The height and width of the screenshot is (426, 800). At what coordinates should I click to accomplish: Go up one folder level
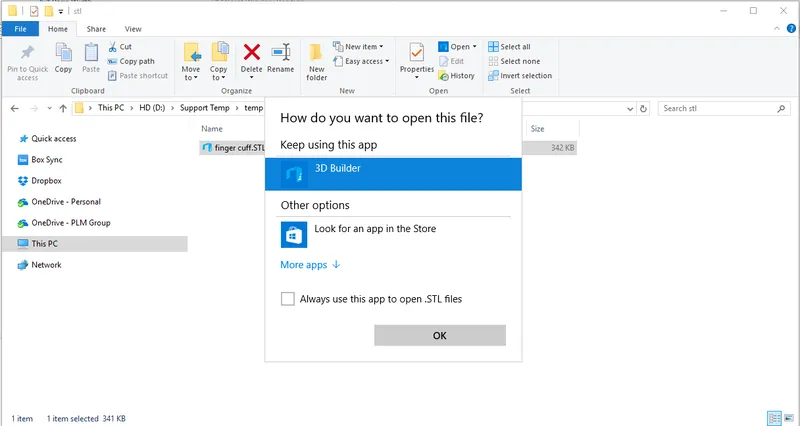click(63, 108)
